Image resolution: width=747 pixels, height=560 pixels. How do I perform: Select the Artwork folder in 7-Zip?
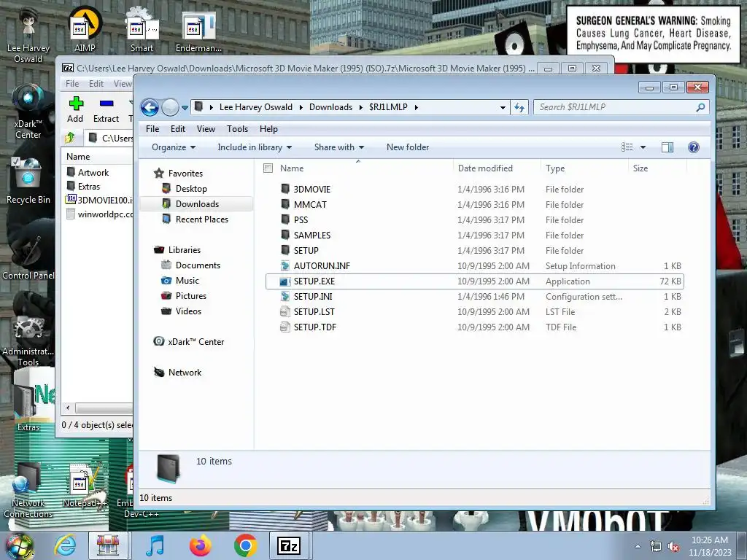click(x=93, y=172)
